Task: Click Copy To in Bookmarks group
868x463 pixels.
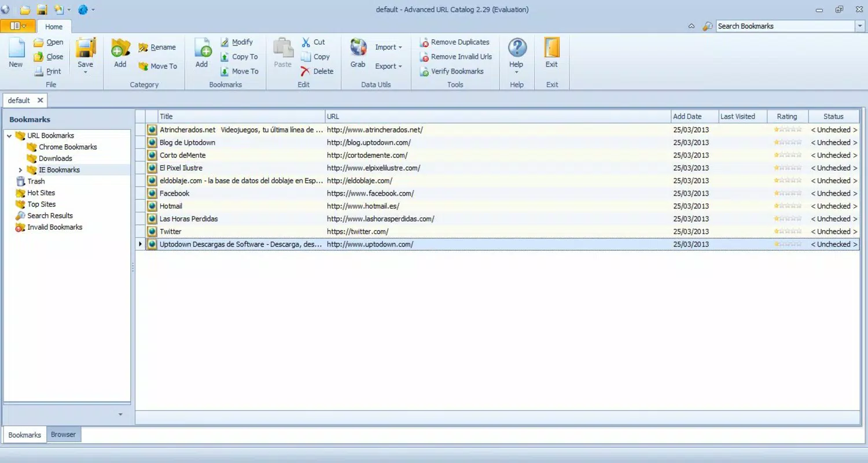Action: click(239, 57)
